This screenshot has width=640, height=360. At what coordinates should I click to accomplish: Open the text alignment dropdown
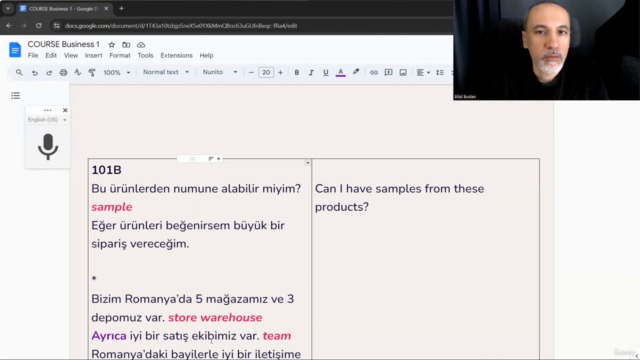tap(423, 72)
